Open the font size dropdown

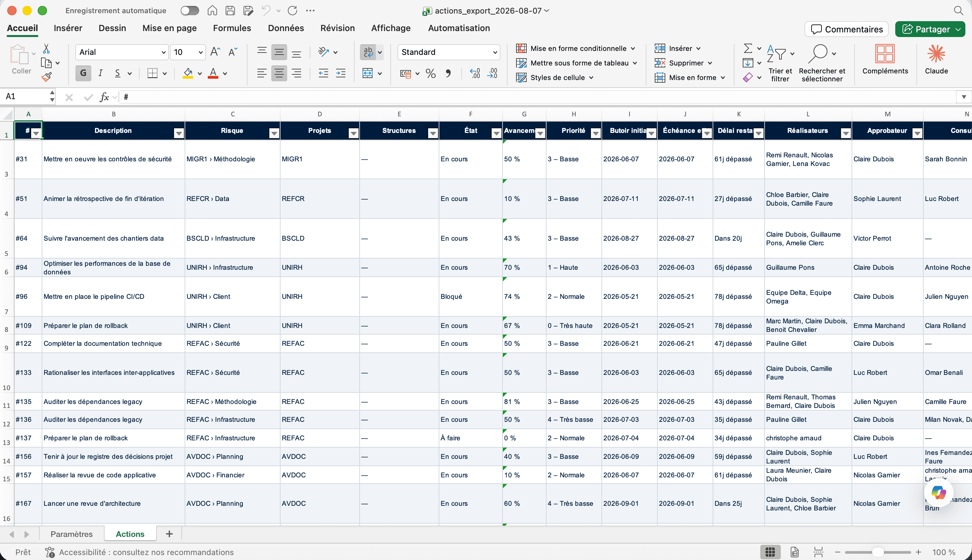[200, 52]
